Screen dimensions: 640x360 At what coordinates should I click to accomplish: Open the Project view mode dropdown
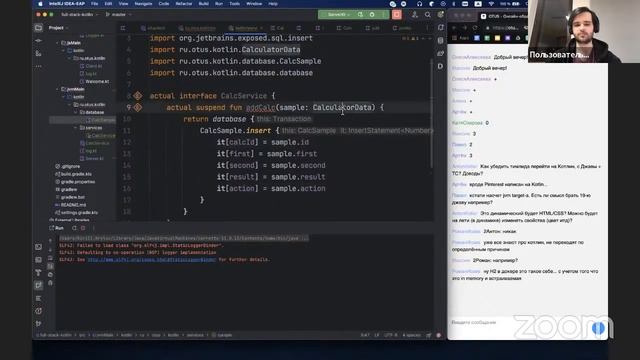click(58, 28)
